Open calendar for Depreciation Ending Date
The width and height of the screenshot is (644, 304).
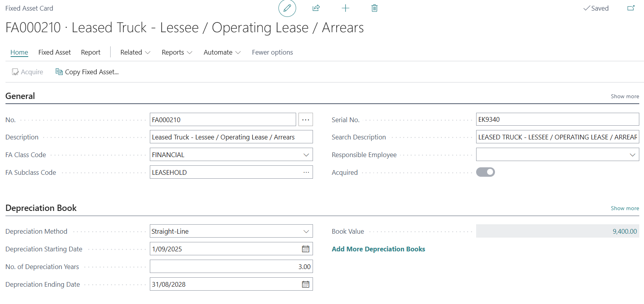(x=306, y=284)
